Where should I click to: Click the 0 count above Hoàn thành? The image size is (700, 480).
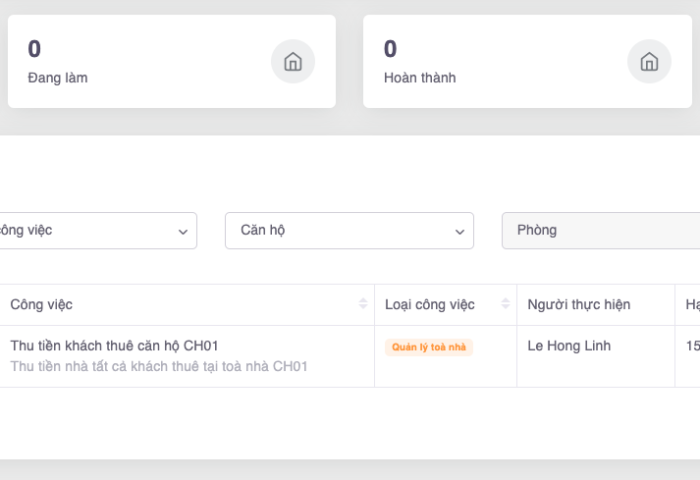(391, 49)
